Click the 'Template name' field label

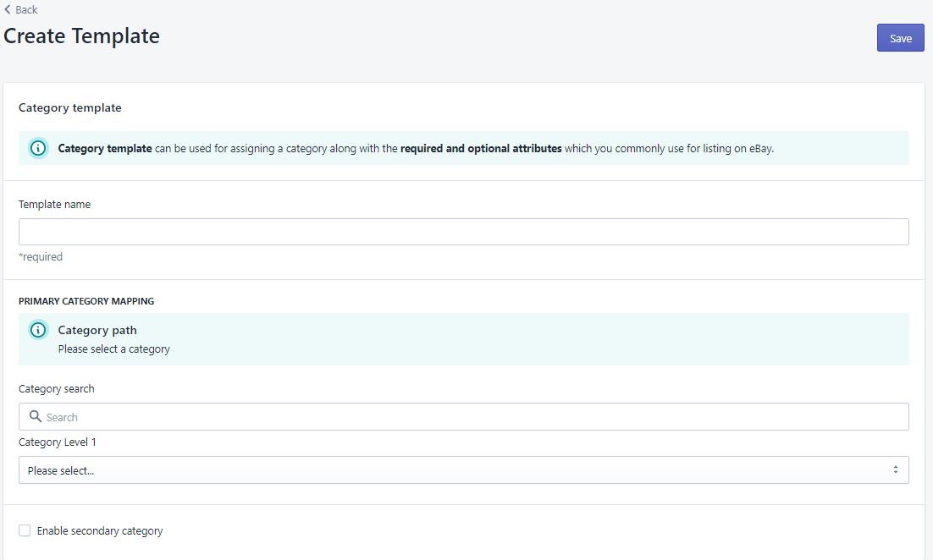(54, 204)
